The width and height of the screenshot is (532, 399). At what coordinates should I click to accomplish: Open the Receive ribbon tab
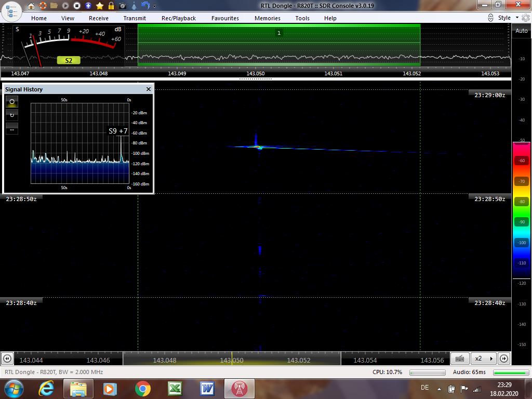99,18
